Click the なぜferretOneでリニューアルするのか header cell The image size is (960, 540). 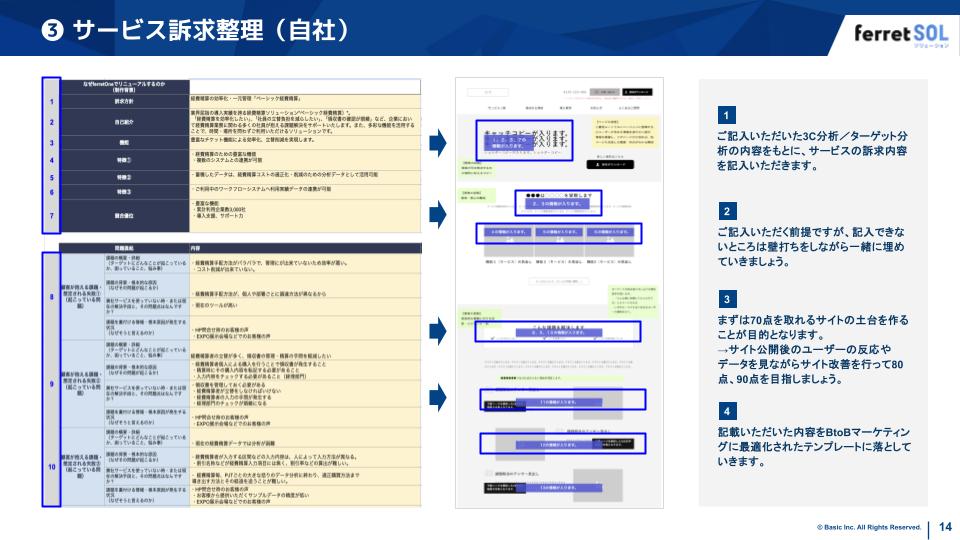(x=124, y=86)
